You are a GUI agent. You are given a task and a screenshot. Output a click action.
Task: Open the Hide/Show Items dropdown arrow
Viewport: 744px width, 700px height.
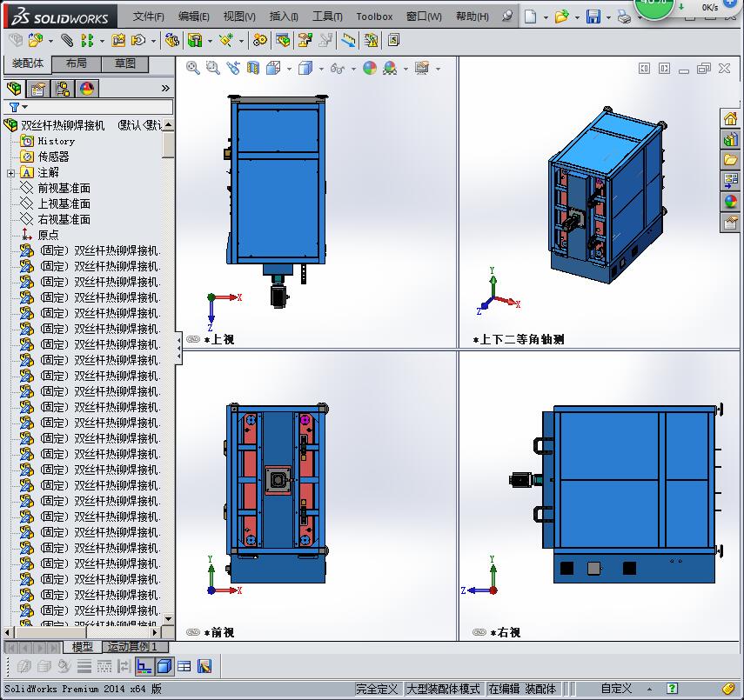(353, 70)
